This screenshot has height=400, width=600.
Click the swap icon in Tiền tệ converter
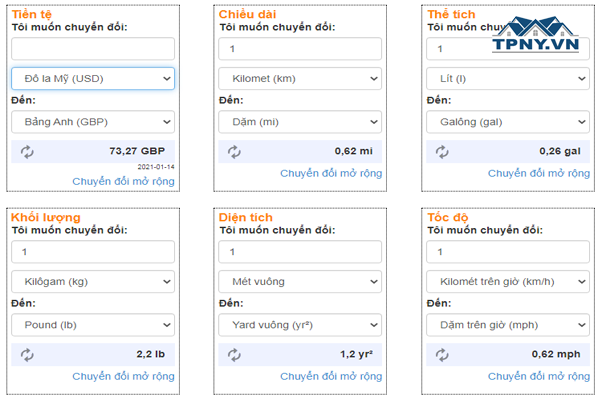(x=27, y=152)
